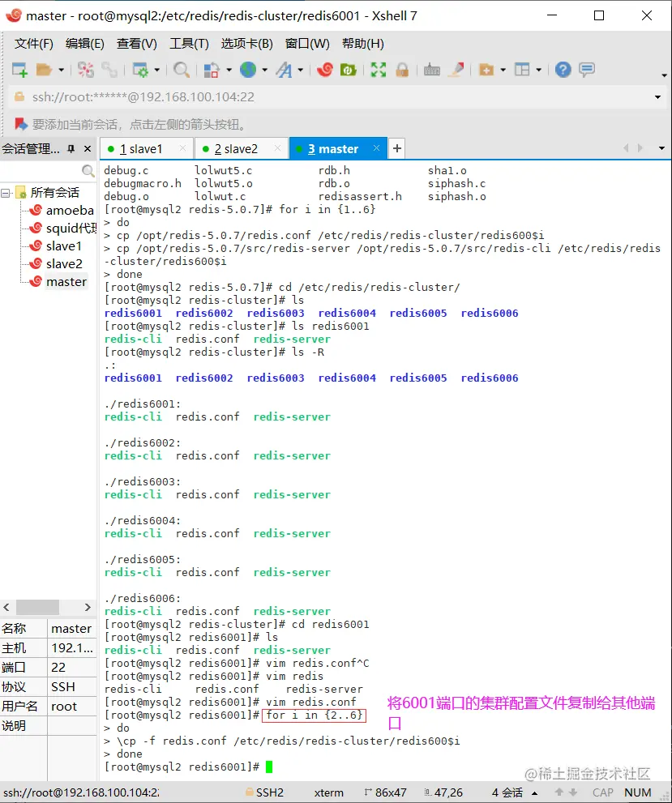
Task: Open the address bar history dropdown arrow
Action: click(657, 97)
